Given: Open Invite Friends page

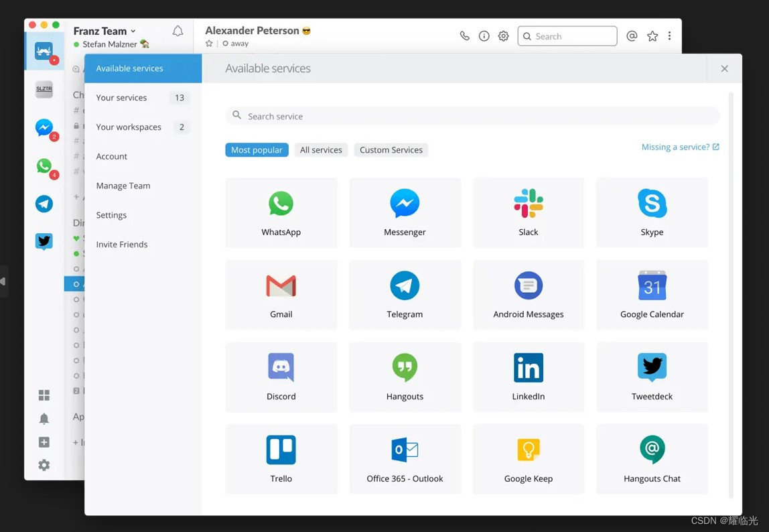Looking at the screenshot, I should 143,245.
